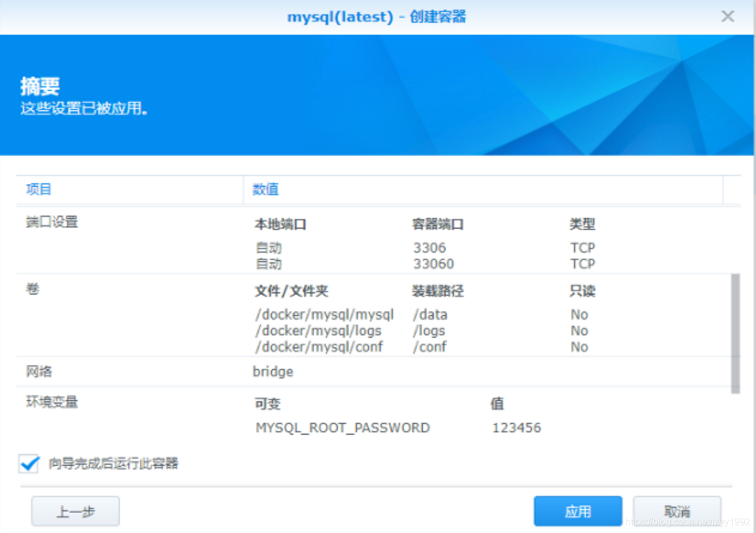Click the 类型 sub-header
756x533 pixels.
pos(582,225)
